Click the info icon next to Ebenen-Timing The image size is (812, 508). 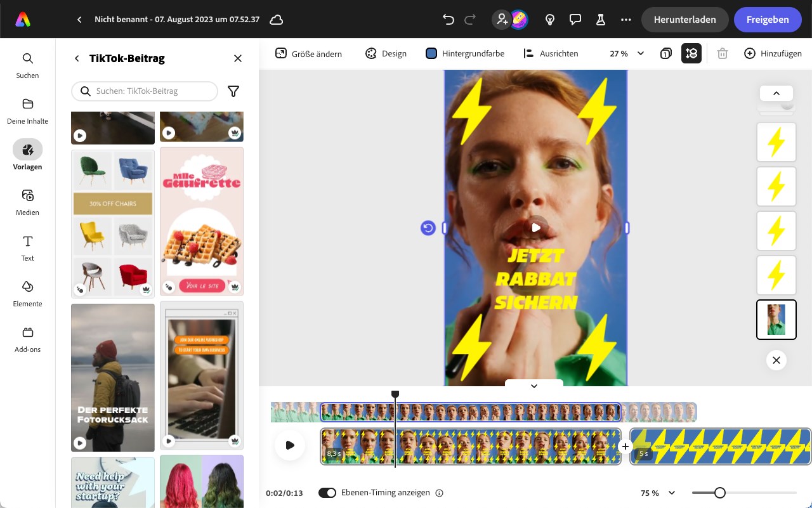click(440, 493)
